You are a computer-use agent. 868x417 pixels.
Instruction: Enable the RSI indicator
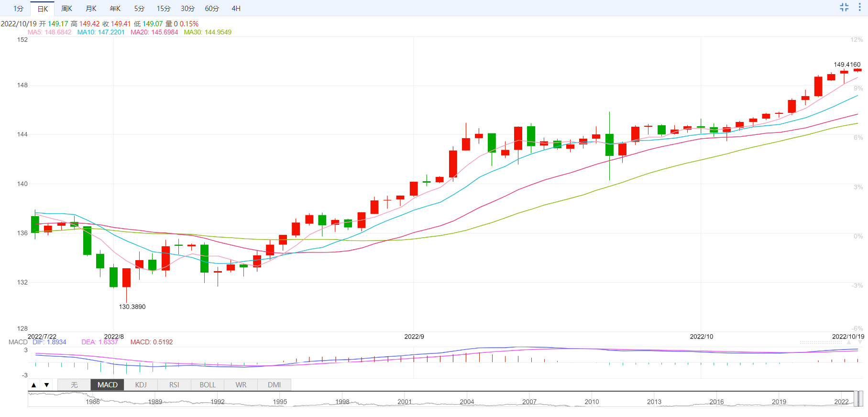point(174,385)
